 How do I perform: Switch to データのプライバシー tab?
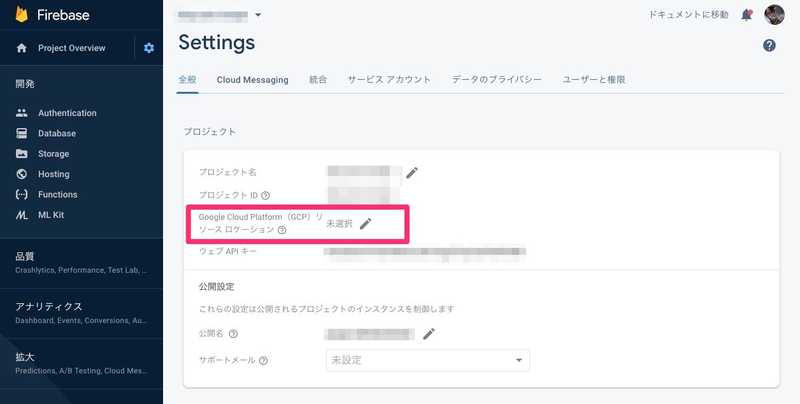click(497, 80)
